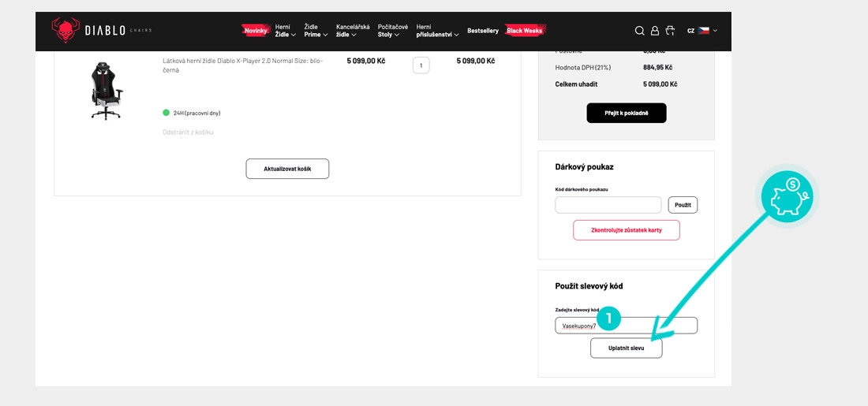Expand the Židle Prime dropdown

[316, 31]
